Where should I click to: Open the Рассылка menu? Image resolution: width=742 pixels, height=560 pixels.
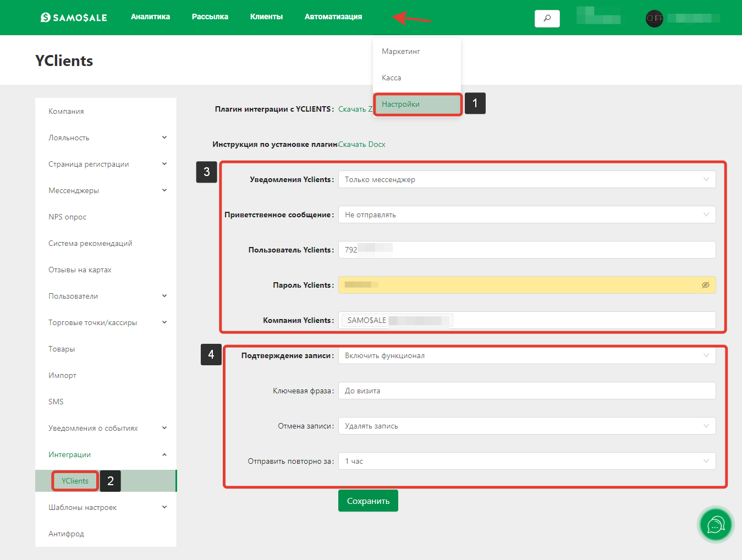pyautogui.click(x=210, y=17)
